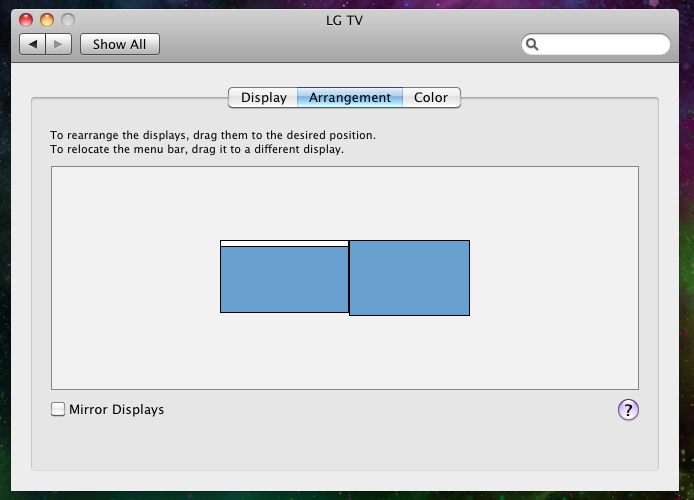
Task: Go back with the left arrow button
Action: click(x=32, y=44)
